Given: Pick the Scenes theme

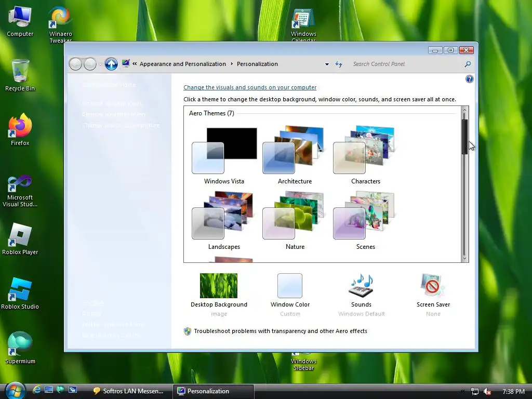Looking at the screenshot, I should pyautogui.click(x=365, y=220).
